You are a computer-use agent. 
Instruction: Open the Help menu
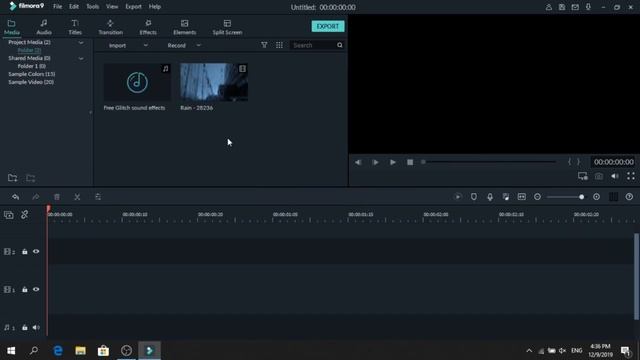155,7
